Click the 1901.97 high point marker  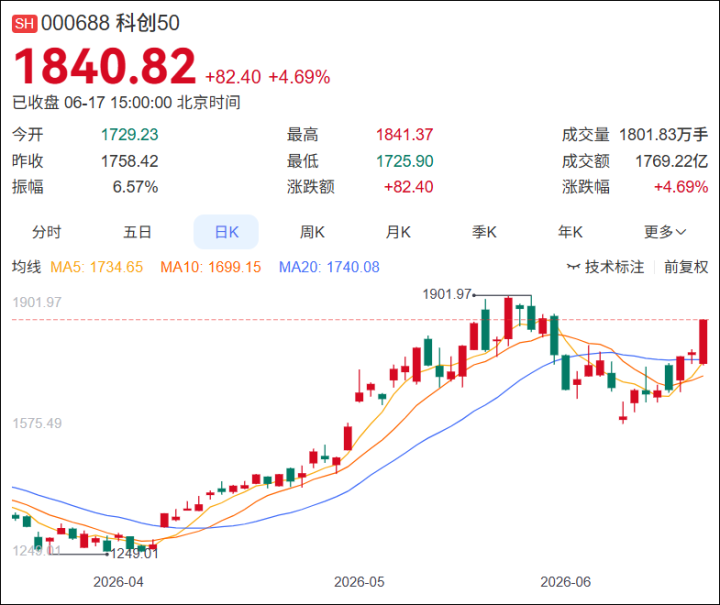447,294
